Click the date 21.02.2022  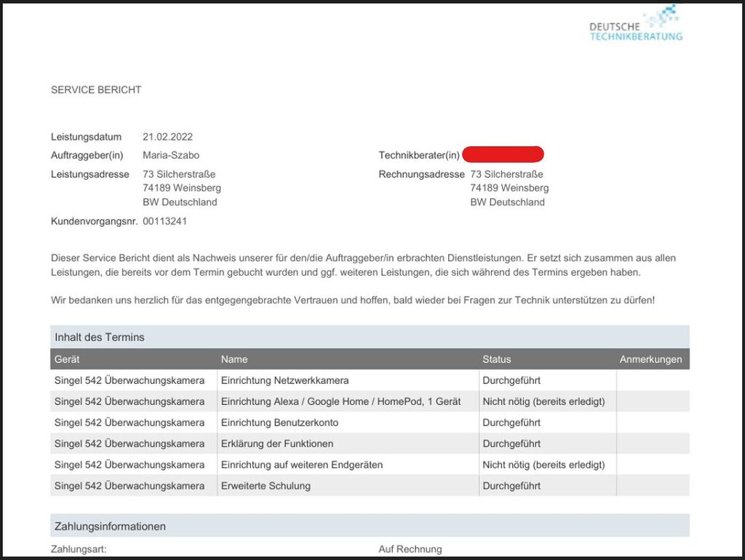point(168,137)
